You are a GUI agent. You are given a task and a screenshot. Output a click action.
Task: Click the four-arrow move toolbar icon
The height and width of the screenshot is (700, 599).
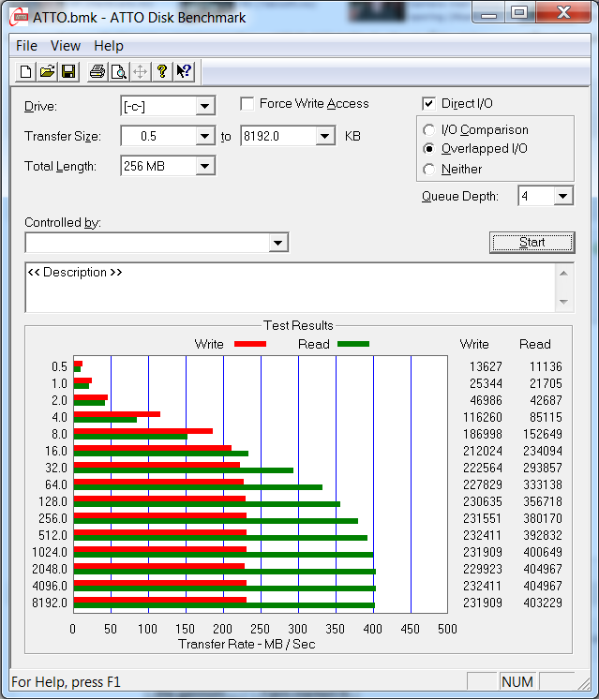click(141, 71)
